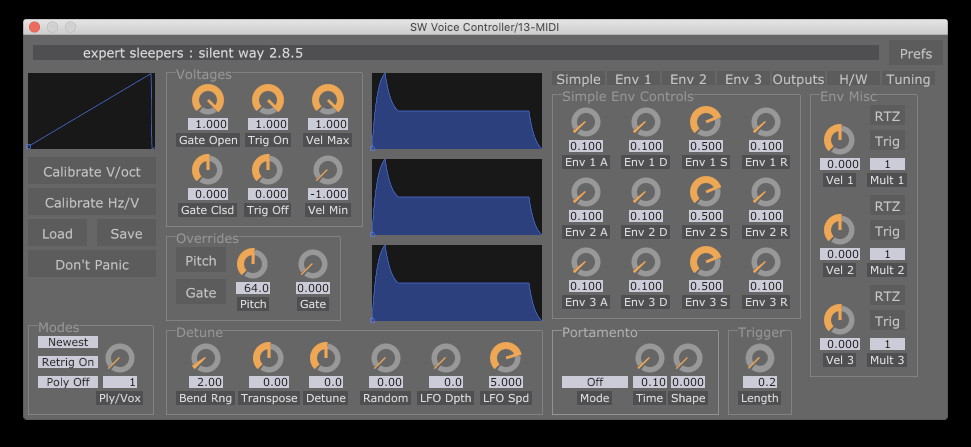Click the Pitch override knob
The height and width of the screenshot is (447, 971).
[252, 264]
